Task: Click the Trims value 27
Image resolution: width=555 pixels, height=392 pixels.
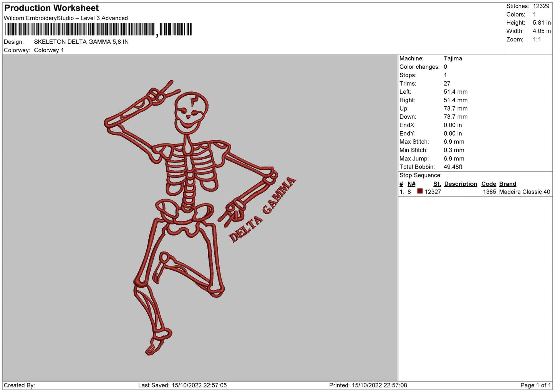Action: [x=447, y=83]
